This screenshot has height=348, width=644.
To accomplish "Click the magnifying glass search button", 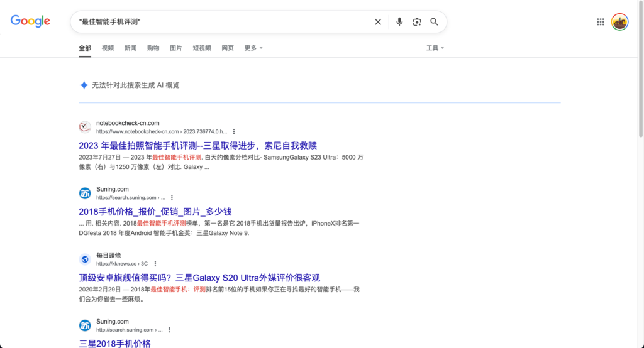I will coord(434,22).
